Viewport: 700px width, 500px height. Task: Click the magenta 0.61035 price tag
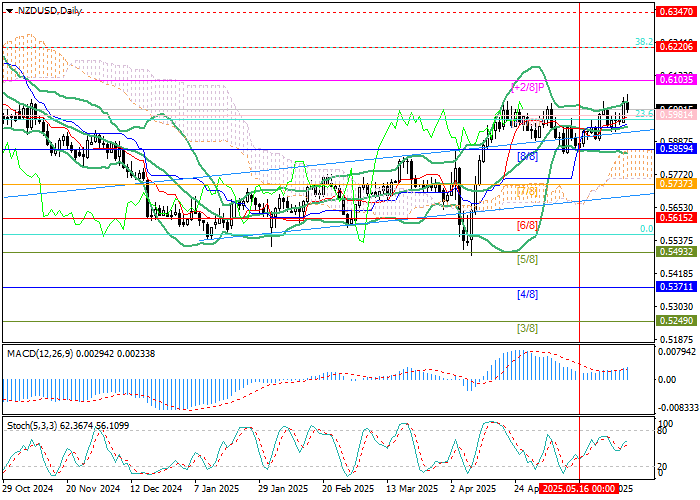click(676, 79)
